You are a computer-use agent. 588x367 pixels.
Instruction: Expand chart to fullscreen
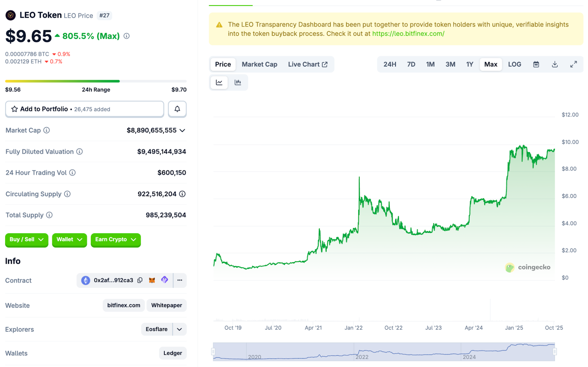[573, 64]
